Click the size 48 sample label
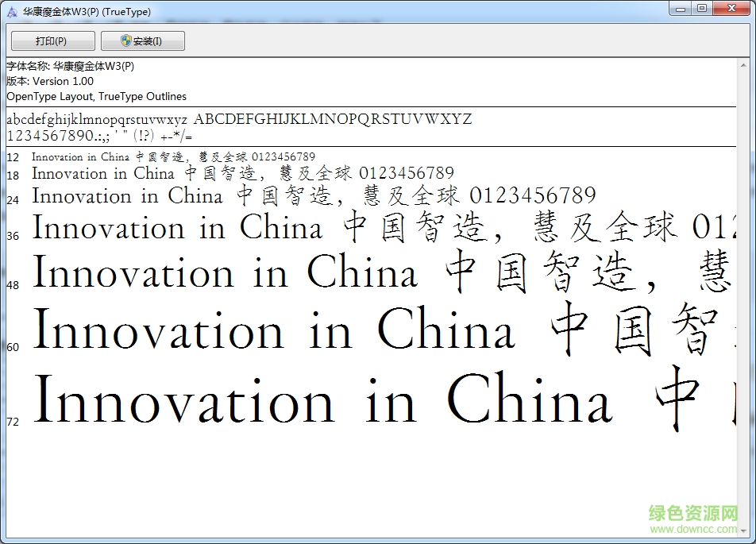756x544 pixels. pos(13,285)
